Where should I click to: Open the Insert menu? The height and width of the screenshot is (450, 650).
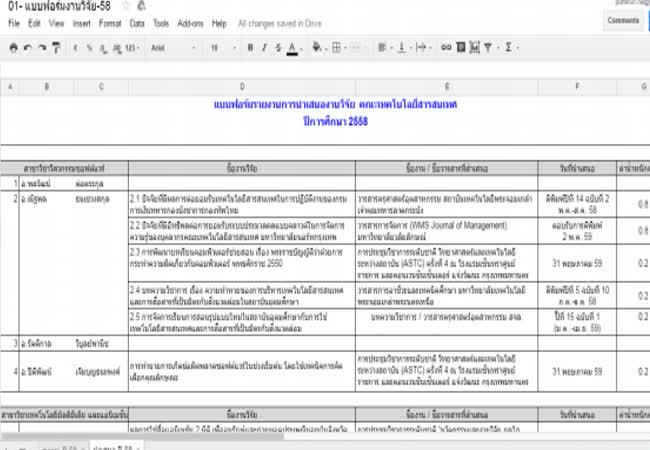81,23
